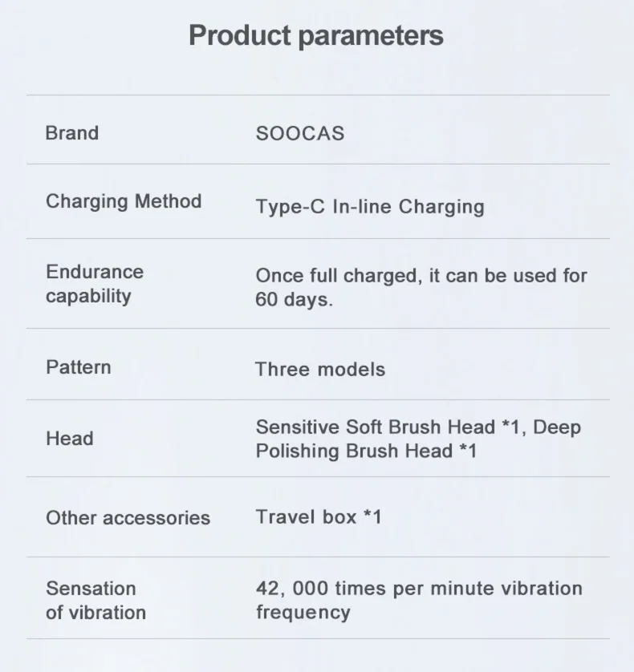The height and width of the screenshot is (672, 634).
Task: Select the Brand label
Action: tap(72, 133)
